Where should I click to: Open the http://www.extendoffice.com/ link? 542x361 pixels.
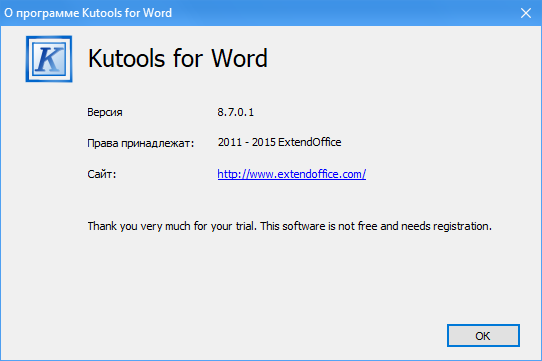tap(291, 174)
